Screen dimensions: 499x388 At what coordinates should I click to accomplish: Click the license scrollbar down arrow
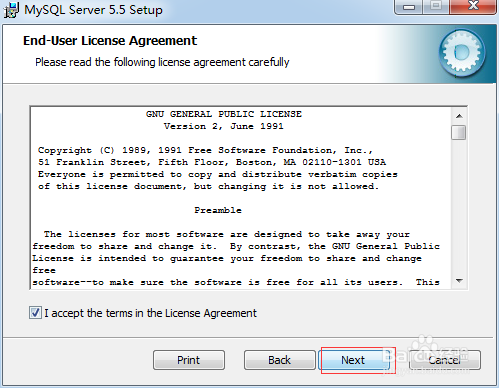[x=459, y=281]
